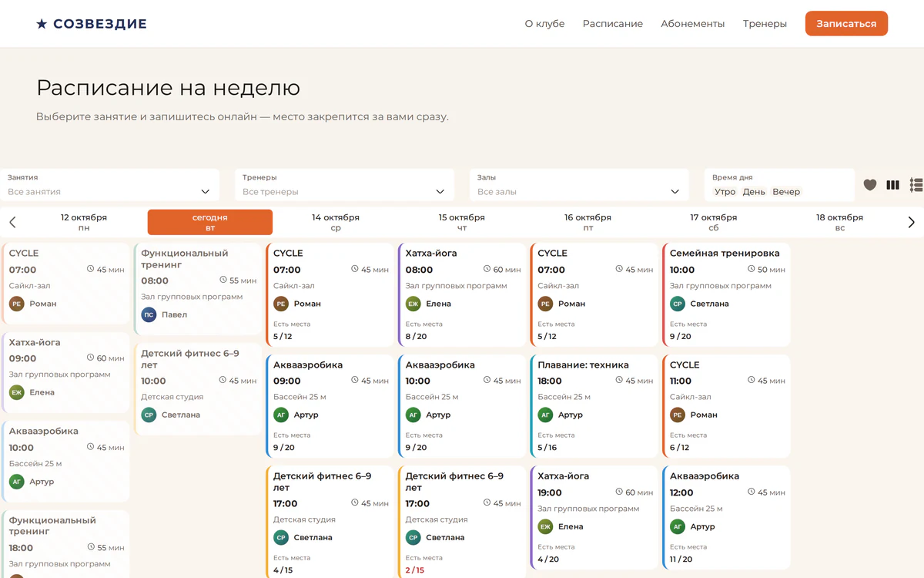Click Павел's ПС avatar
The width and height of the screenshot is (924, 578).
(x=149, y=314)
